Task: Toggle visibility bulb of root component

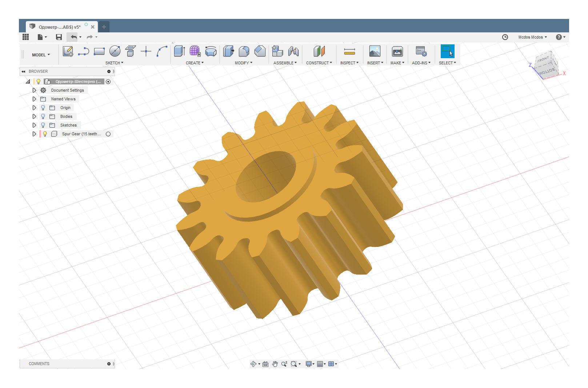Action: [38, 81]
